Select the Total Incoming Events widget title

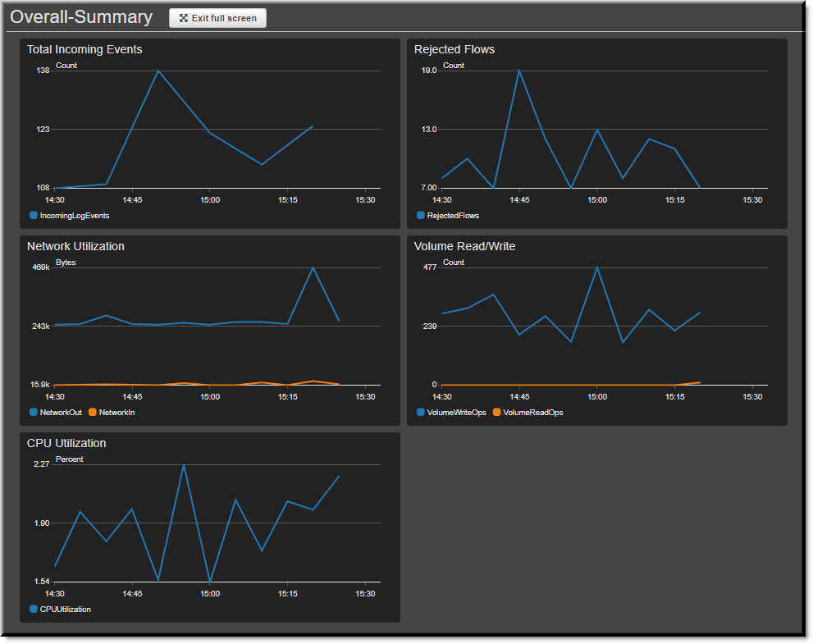[84, 49]
